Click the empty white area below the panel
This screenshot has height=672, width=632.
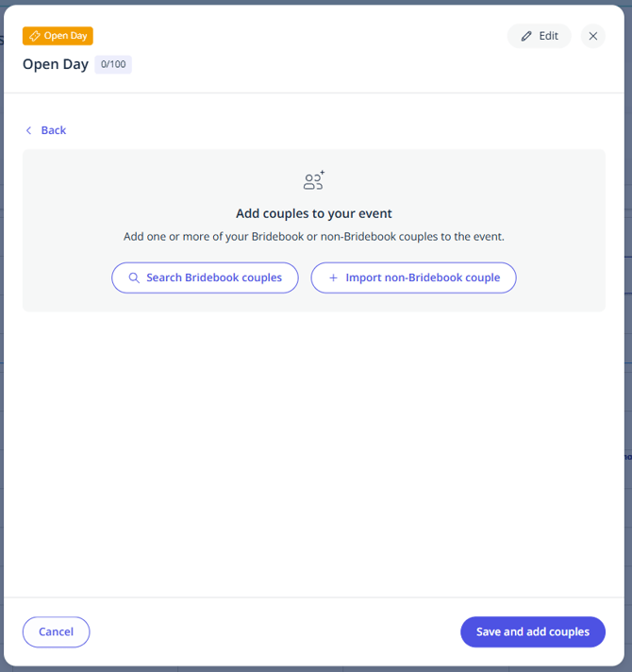click(314, 453)
